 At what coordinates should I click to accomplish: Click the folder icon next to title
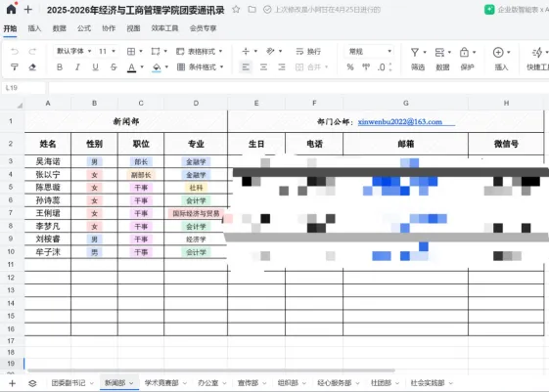[x=252, y=10]
